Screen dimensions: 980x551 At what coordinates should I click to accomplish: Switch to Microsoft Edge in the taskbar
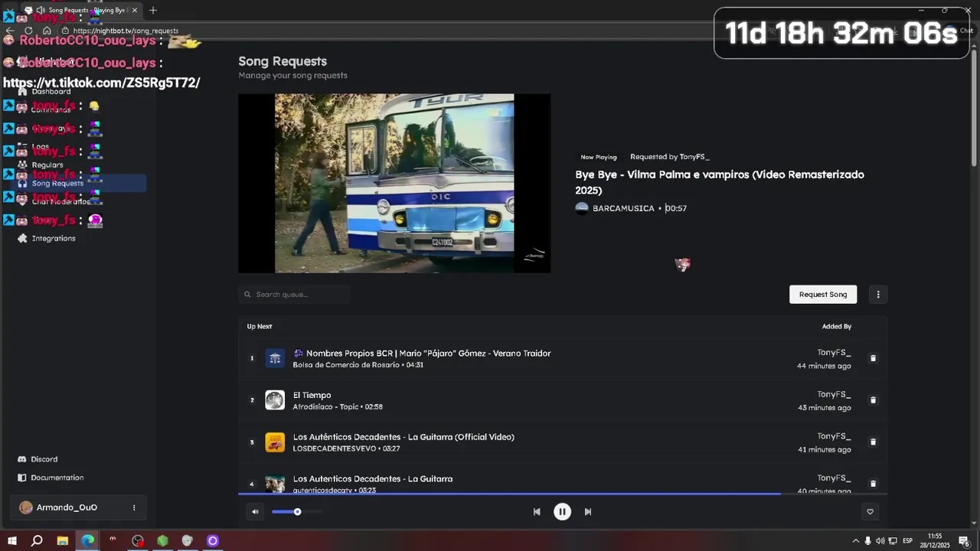[x=88, y=541]
